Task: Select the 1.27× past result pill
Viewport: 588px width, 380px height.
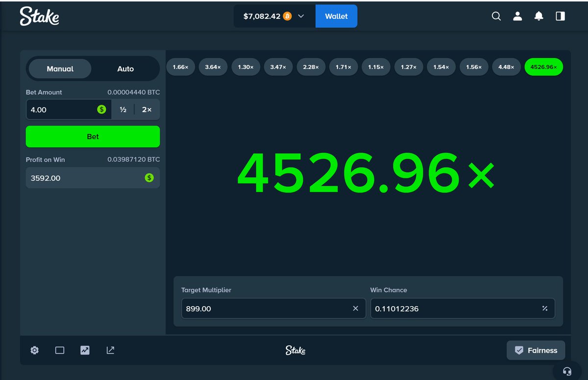Action: click(x=409, y=67)
